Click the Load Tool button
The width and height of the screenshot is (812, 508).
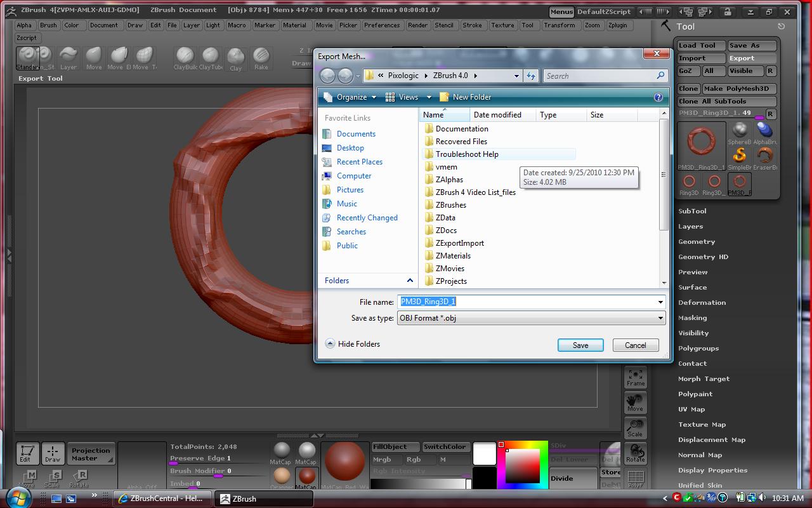pos(701,46)
